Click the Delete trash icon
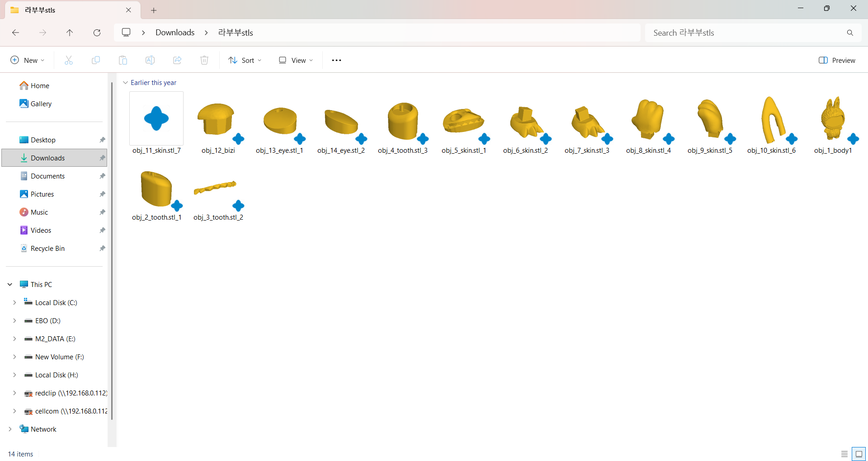 [x=204, y=60]
